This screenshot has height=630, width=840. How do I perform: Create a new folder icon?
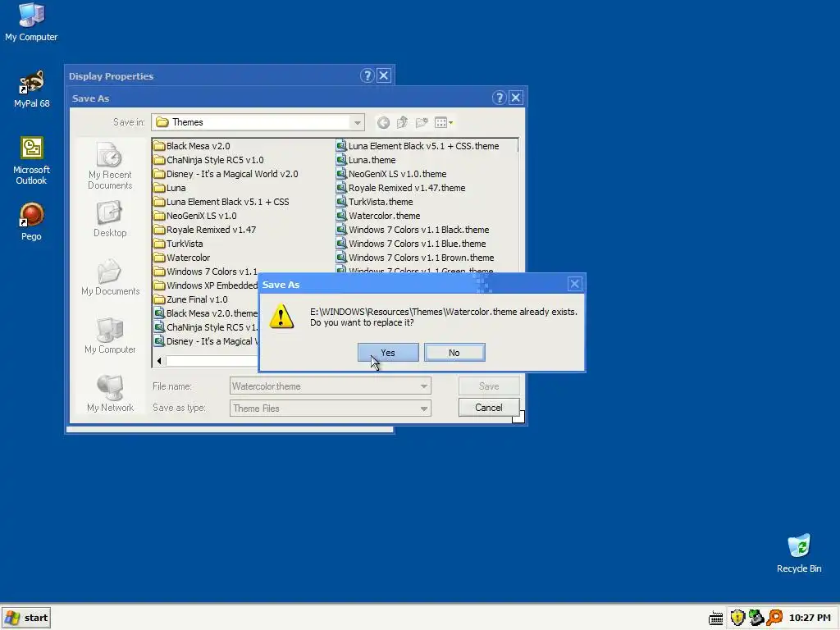tap(422, 123)
